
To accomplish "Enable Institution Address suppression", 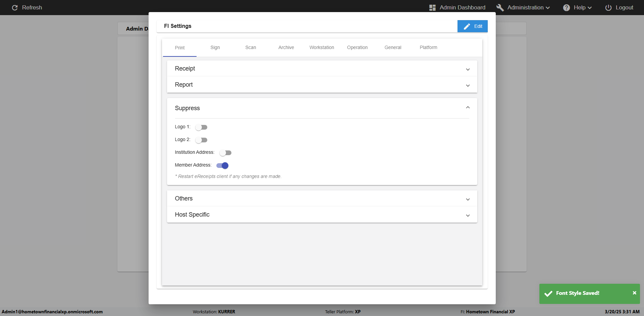I will 225,153.
